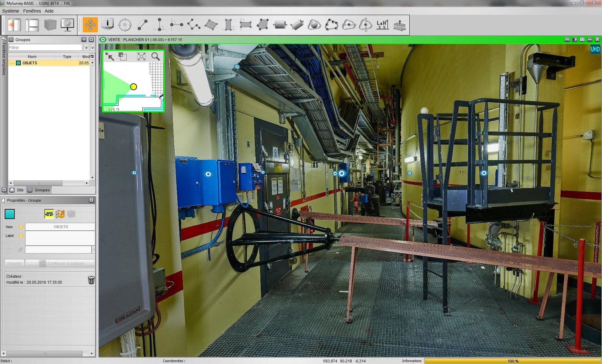
Task: Toggle the orange floor plan view button
Action: 60,214
